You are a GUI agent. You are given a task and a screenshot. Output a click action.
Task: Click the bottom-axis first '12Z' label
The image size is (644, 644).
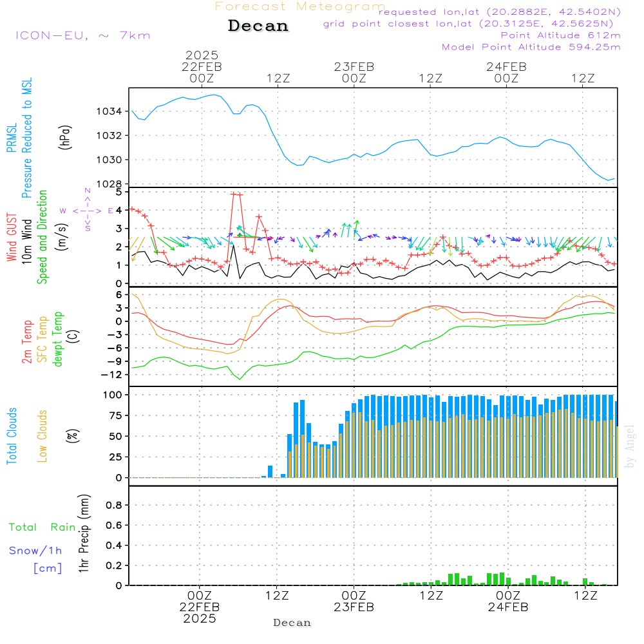(x=277, y=596)
